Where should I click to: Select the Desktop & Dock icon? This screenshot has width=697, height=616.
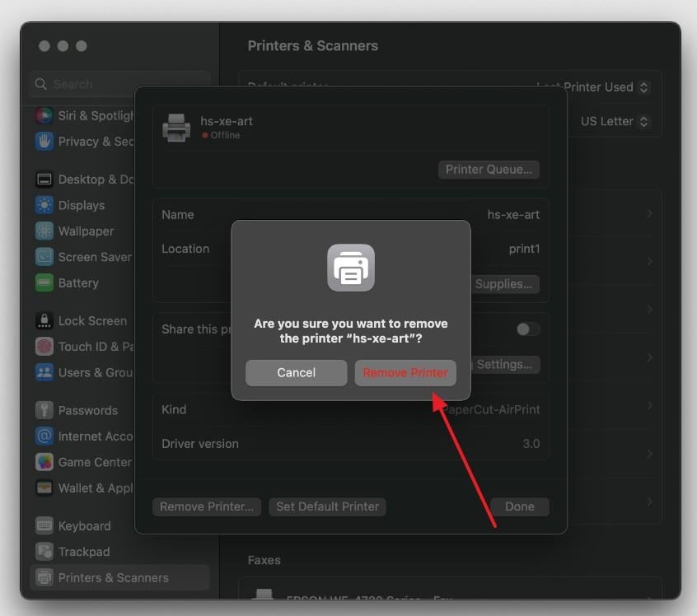pyautogui.click(x=44, y=180)
